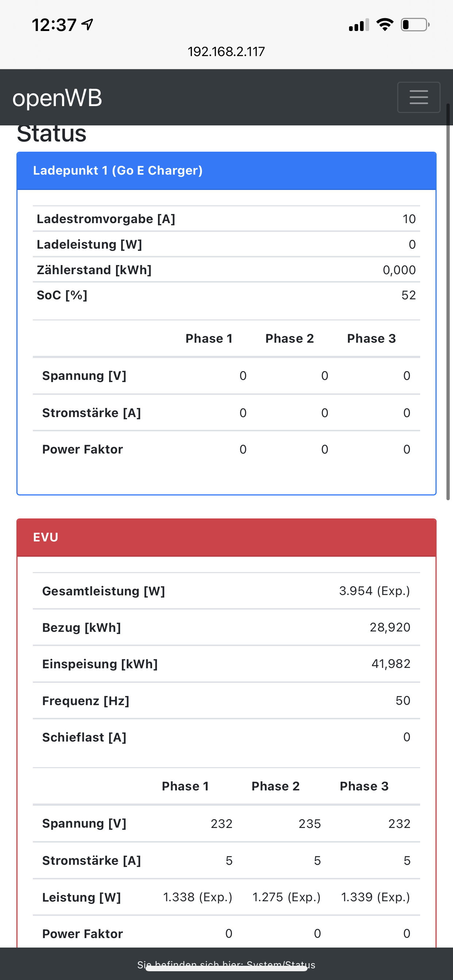Tap the Einspeisung [kWh] row
Screen dimensions: 453x980
click(226, 664)
